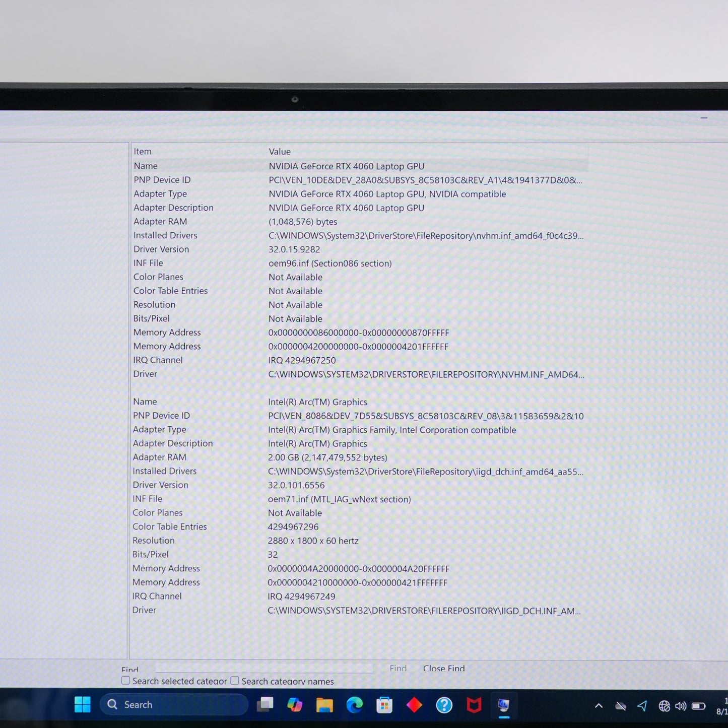This screenshot has width=728, height=728.
Task: Select driver version 32.0.101.6556
Action: [x=296, y=485]
